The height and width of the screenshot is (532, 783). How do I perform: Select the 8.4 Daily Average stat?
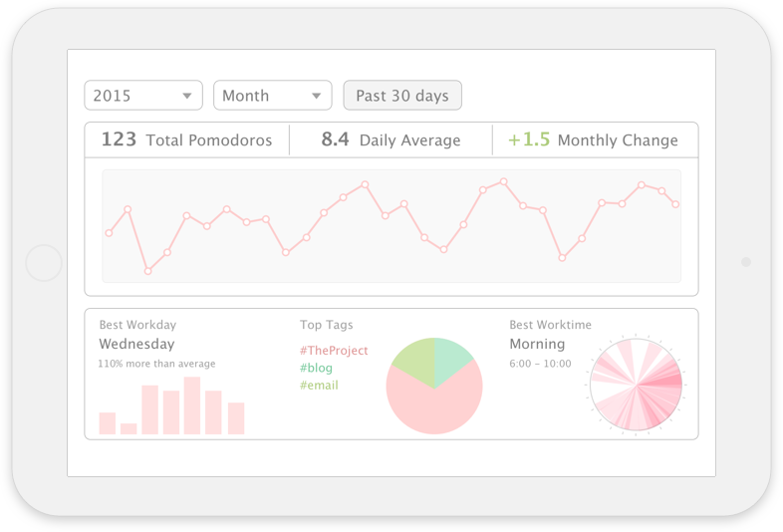pyautogui.click(x=391, y=140)
